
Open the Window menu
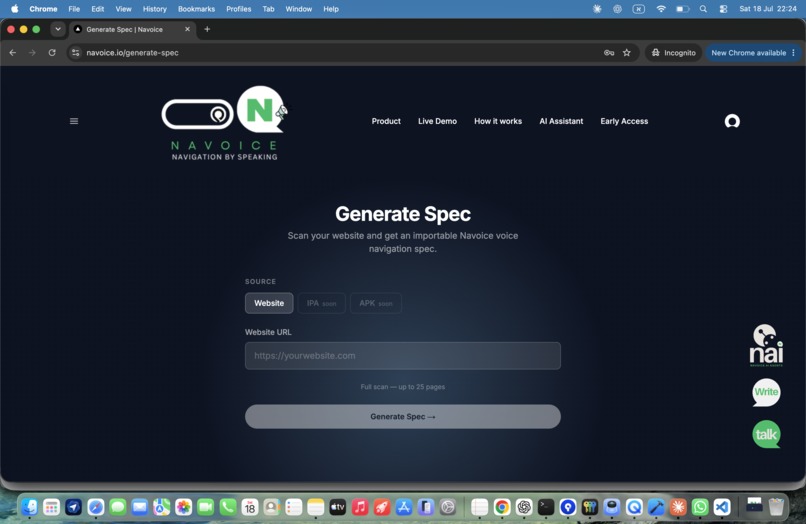pos(299,9)
